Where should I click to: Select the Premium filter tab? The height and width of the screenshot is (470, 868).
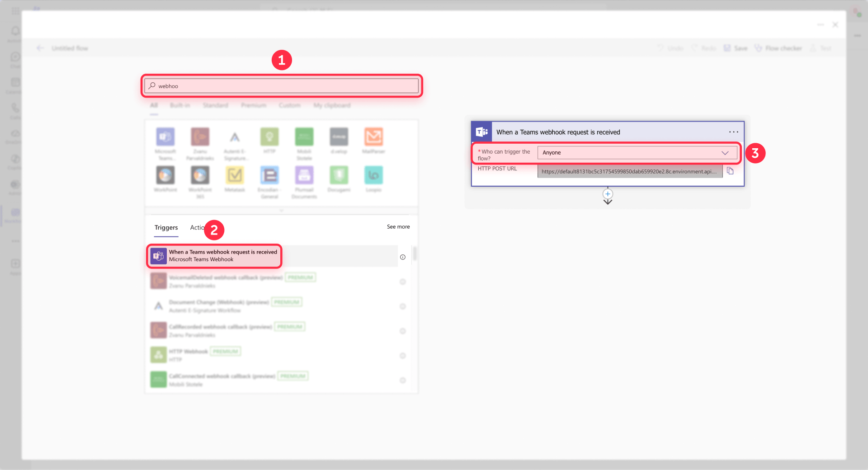[254, 105]
